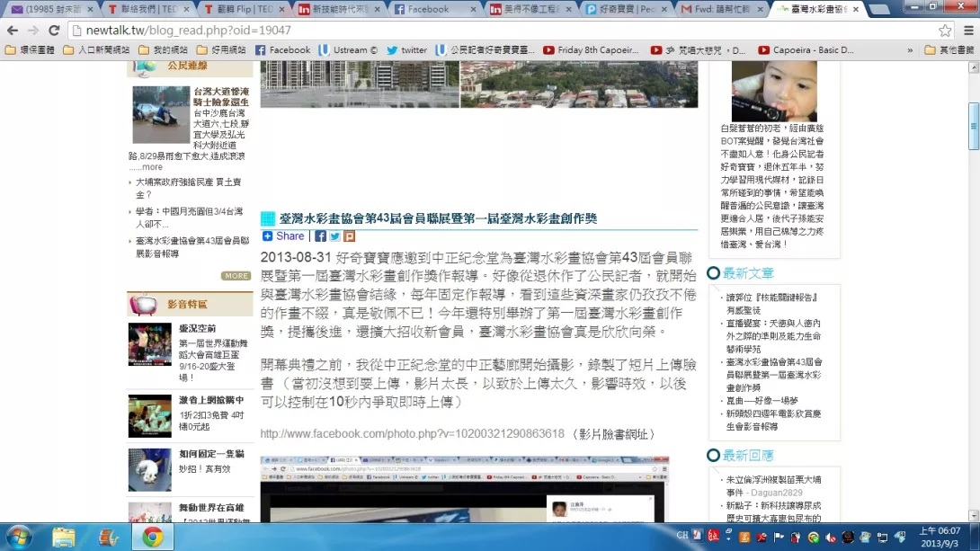Click the taskbar clock showing 上午 06:07
The width and height of the screenshot is (980, 551).
coord(940,537)
